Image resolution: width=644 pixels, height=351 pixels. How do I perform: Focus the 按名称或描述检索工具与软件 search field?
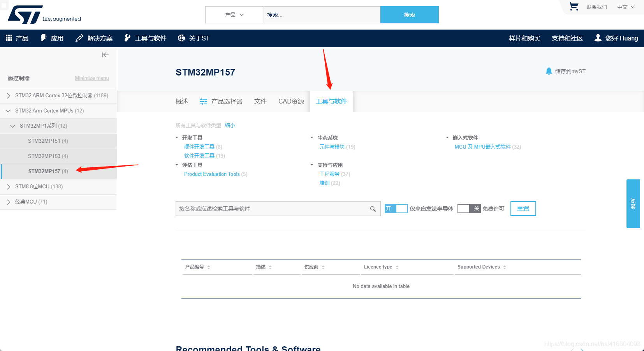pos(278,209)
